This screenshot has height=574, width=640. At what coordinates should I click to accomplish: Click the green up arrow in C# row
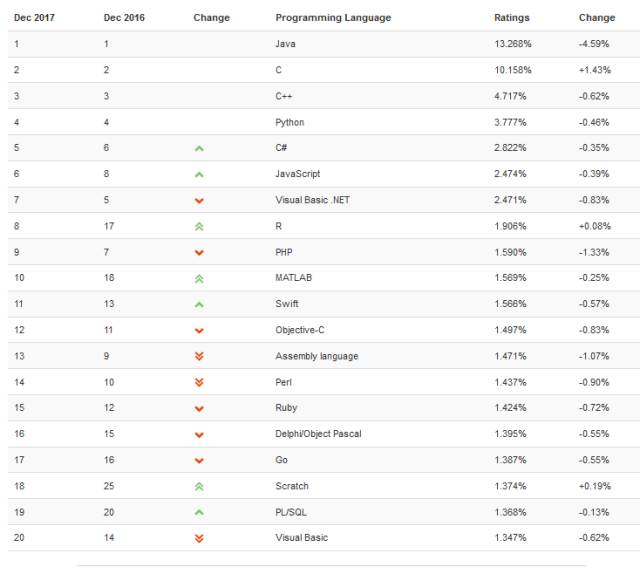tap(199, 148)
